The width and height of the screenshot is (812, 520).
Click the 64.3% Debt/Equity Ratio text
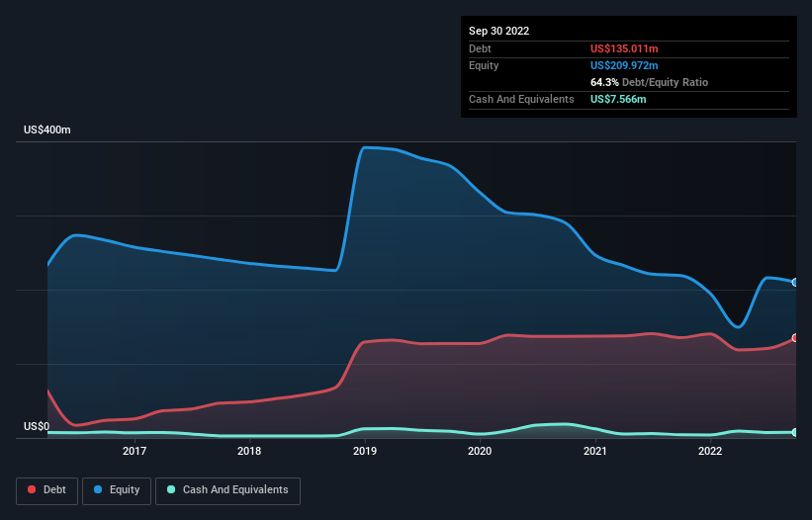(x=649, y=82)
